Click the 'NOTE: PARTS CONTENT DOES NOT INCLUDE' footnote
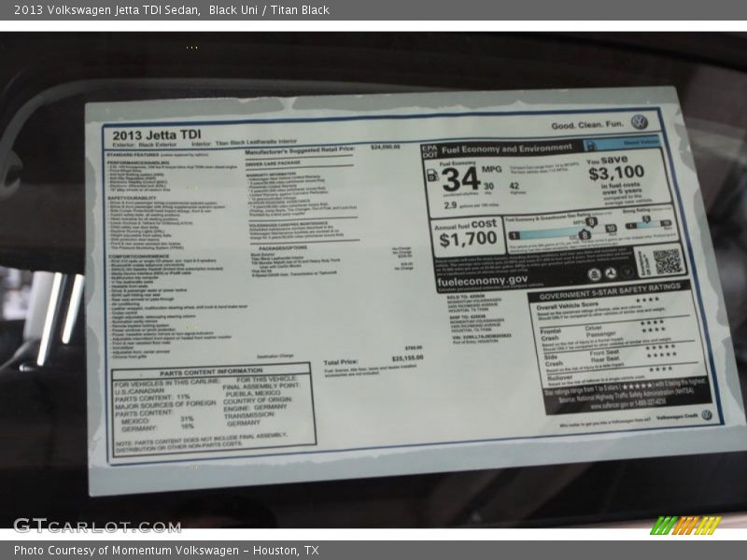This screenshot has width=747, height=560. pyautogui.click(x=201, y=442)
